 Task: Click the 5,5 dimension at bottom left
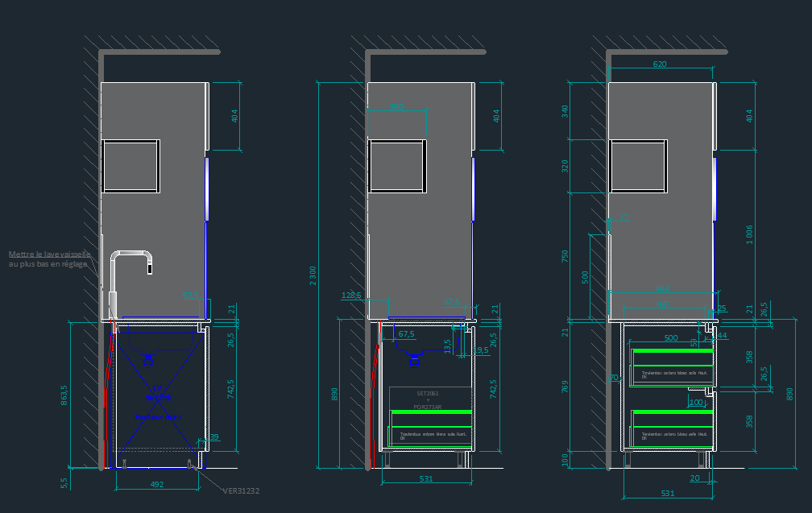tap(64, 482)
